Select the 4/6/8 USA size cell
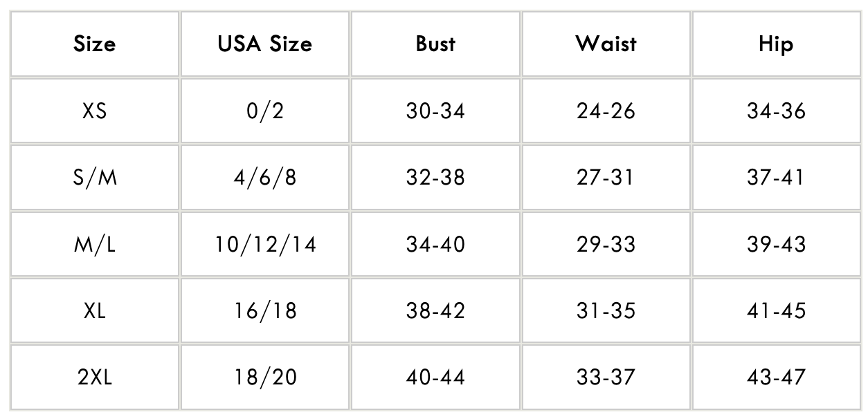 pos(264,178)
